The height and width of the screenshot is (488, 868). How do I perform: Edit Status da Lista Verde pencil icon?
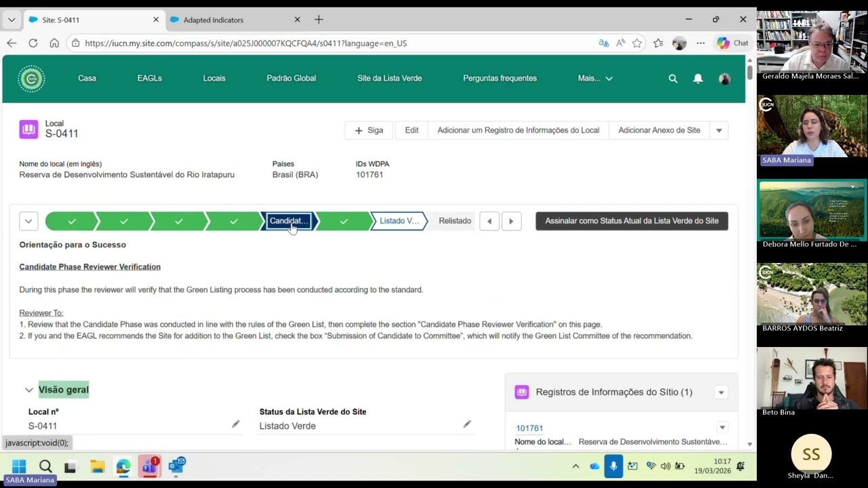(x=467, y=424)
